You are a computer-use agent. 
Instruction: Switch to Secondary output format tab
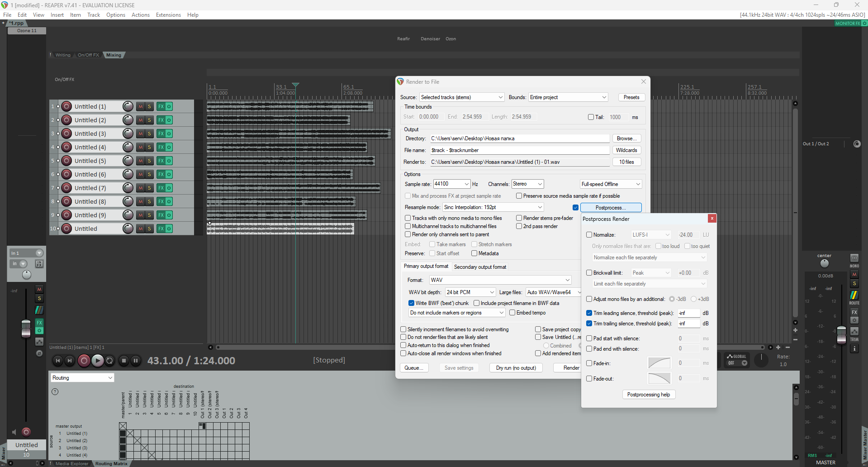tap(480, 267)
